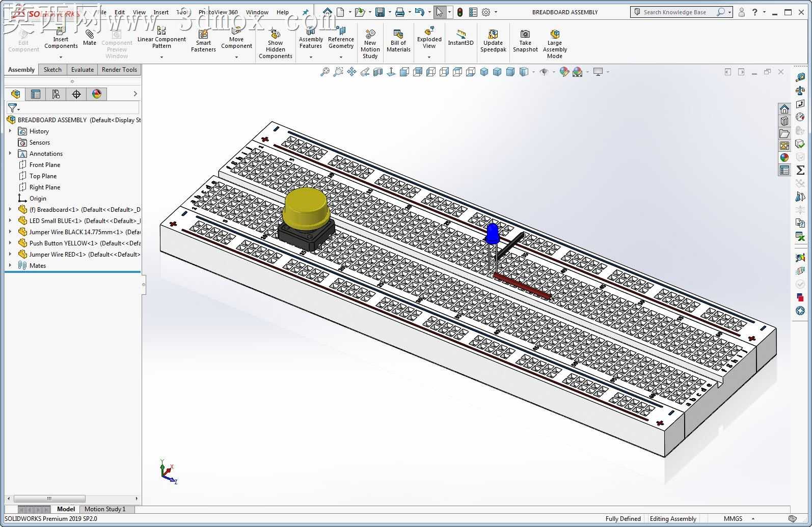Click the tree filter icon
Viewport: 812px width, 527px height.
pyautogui.click(x=12, y=108)
